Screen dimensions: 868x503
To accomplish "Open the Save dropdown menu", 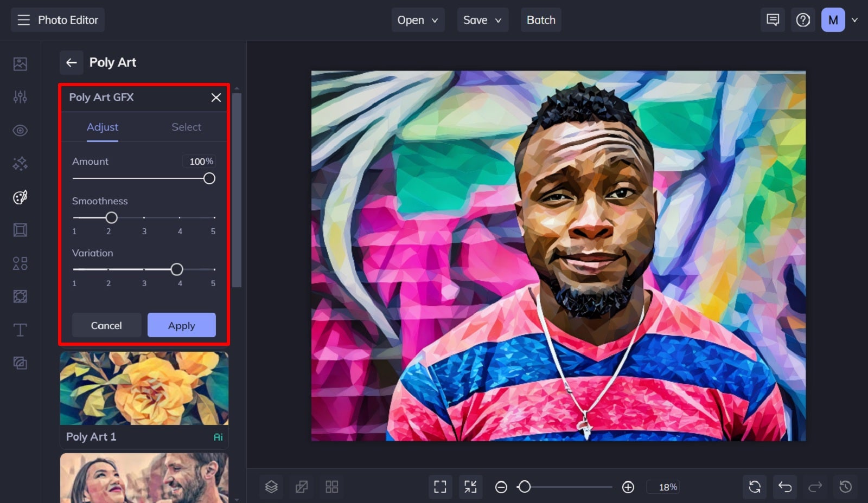I will click(x=482, y=20).
